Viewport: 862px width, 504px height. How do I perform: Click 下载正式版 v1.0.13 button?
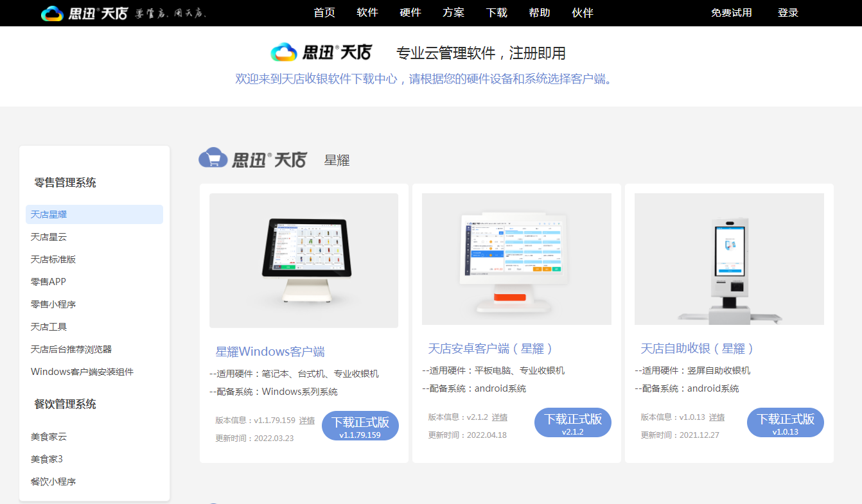tap(785, 422)
